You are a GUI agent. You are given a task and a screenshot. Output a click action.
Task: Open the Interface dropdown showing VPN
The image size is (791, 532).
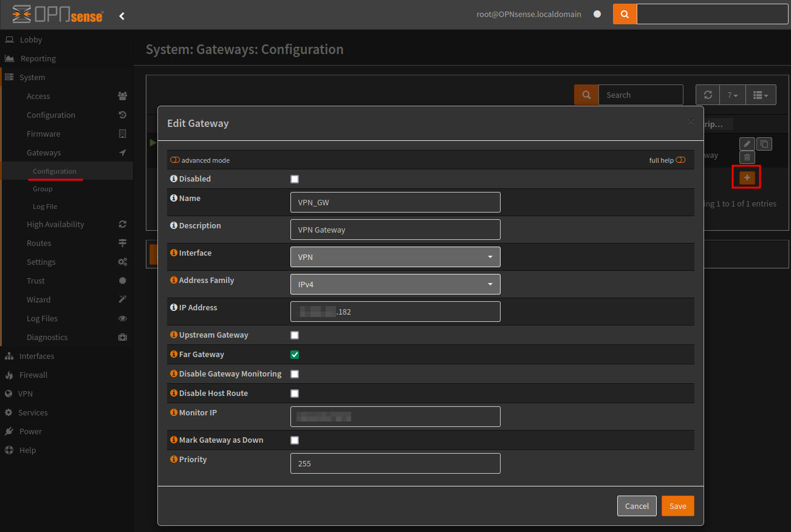tap(395, 257)
